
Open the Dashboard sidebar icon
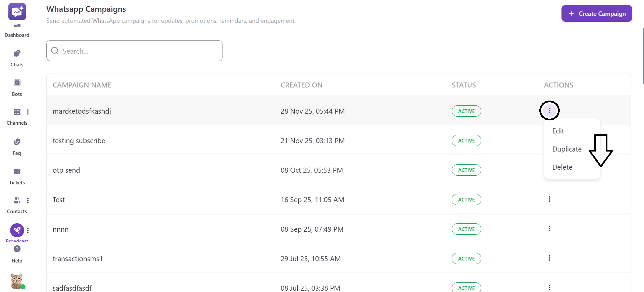(17, 26)
